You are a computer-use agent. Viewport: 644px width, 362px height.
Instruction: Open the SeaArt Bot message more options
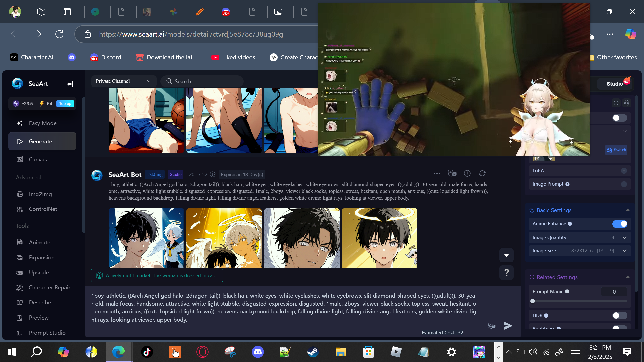pos(437,173)
